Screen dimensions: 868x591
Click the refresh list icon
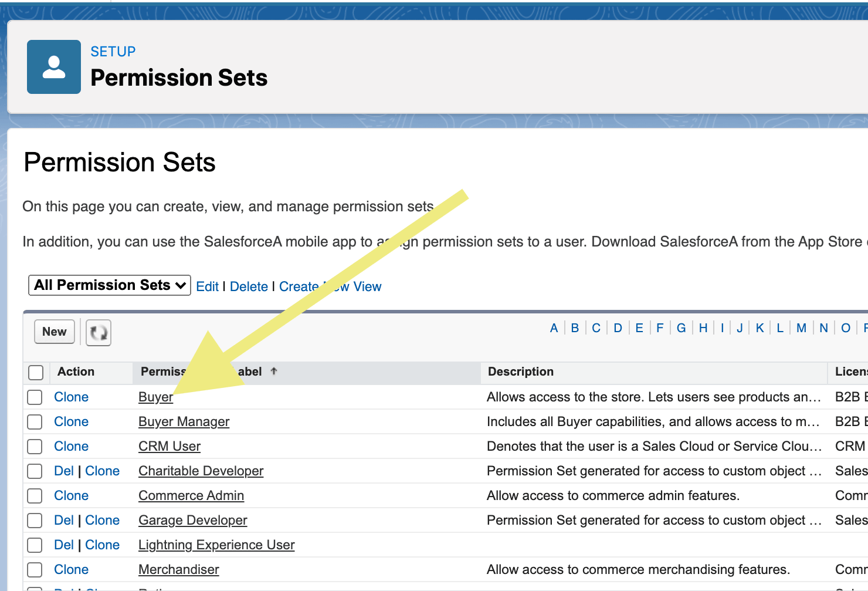pyautogui.click(x=97, y=332)
